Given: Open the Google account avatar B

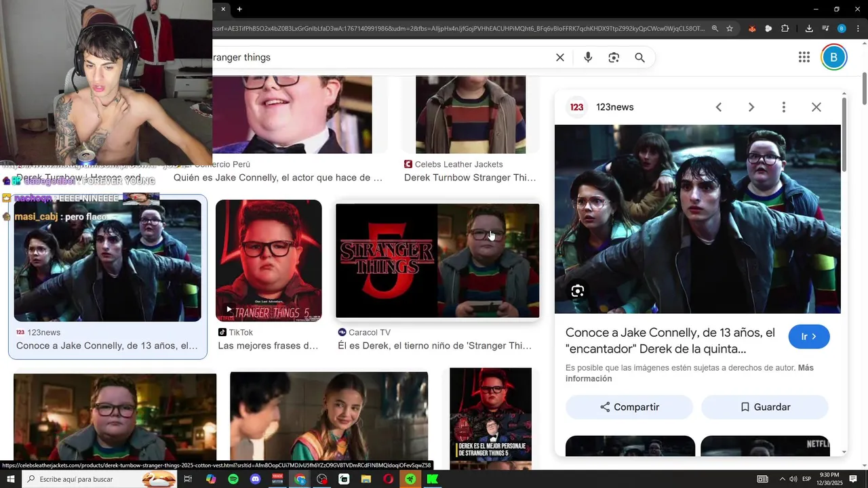Looking at the screenshot, I should 834,58.
